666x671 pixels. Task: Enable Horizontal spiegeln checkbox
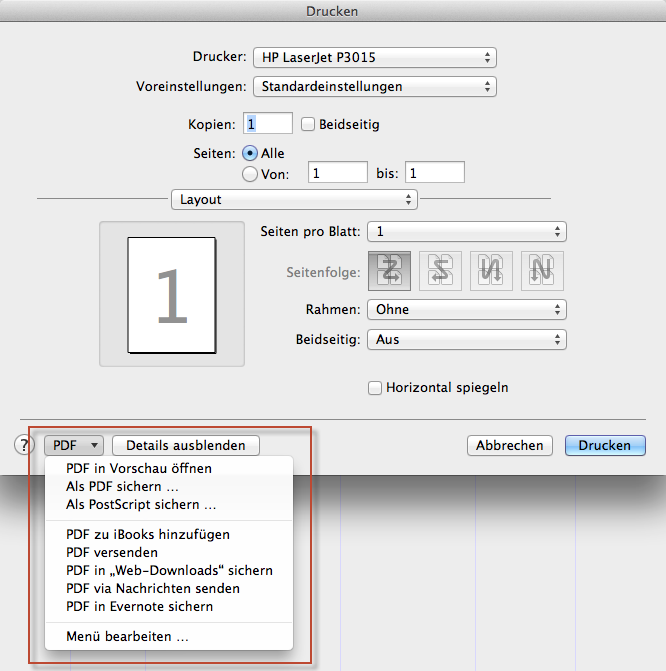[375, 388]
